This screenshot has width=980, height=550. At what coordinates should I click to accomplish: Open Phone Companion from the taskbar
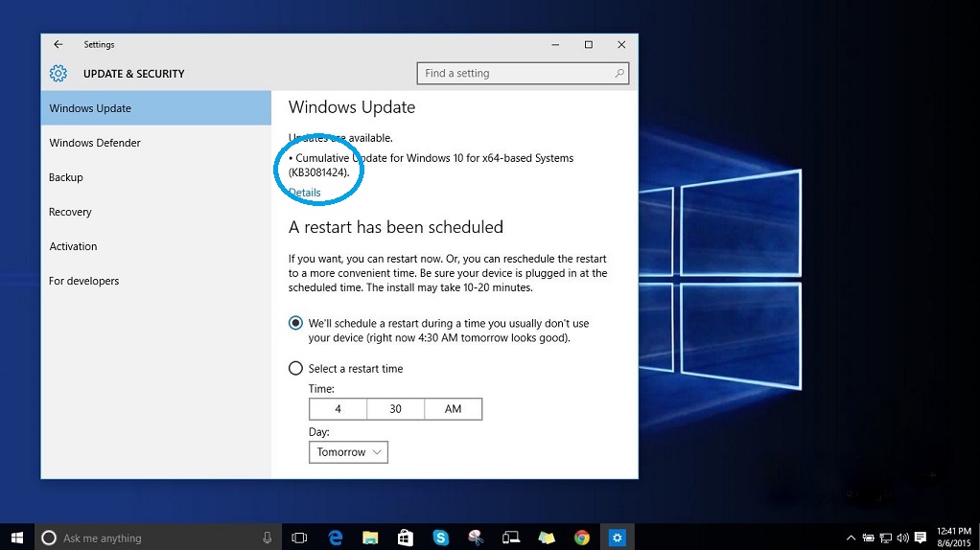pos(511,538)
